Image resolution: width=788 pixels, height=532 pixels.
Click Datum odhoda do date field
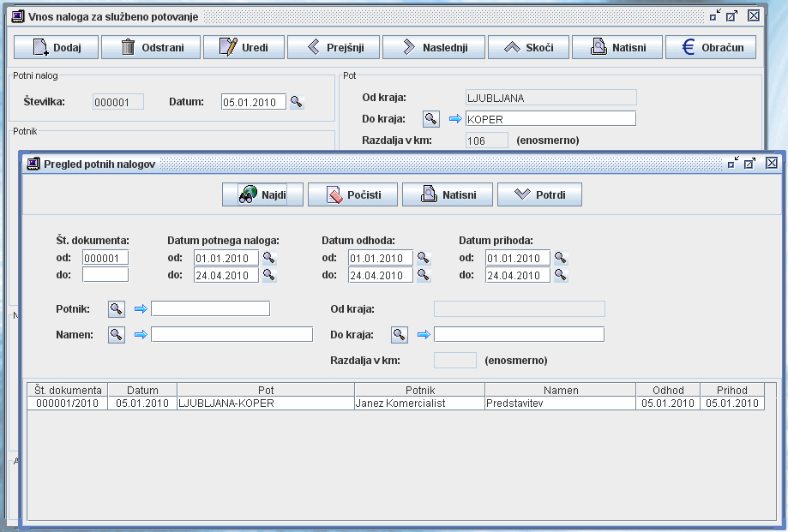[381, 275]
